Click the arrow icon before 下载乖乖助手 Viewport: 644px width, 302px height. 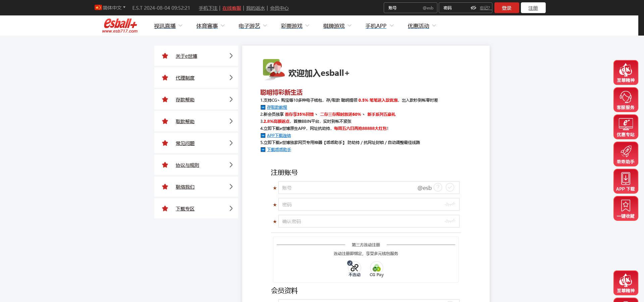pyautogui.click(x=263, y=150)
